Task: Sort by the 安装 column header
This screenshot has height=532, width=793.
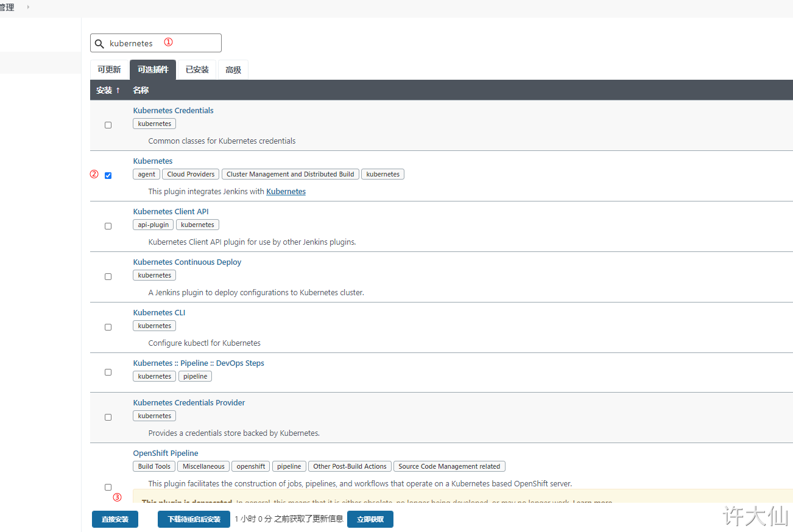Action: [x=108, y=90]
